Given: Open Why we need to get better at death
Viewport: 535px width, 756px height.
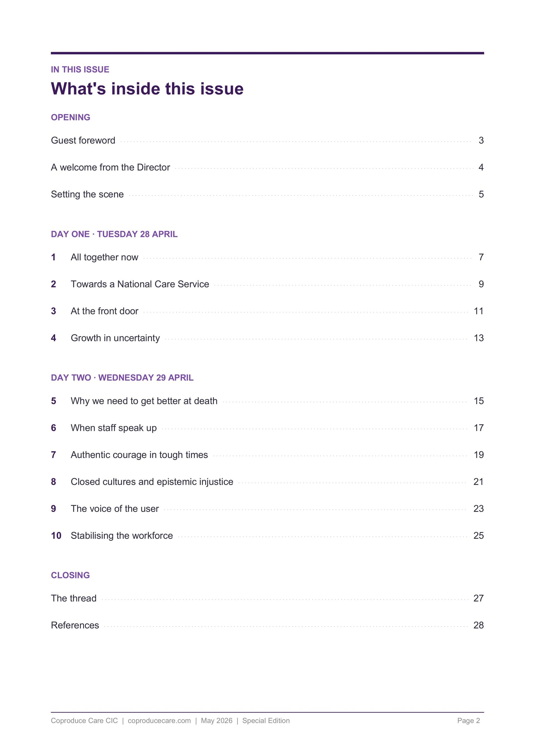Looking at the screenshot, I should pyautogui.click(x=267, y=401).
